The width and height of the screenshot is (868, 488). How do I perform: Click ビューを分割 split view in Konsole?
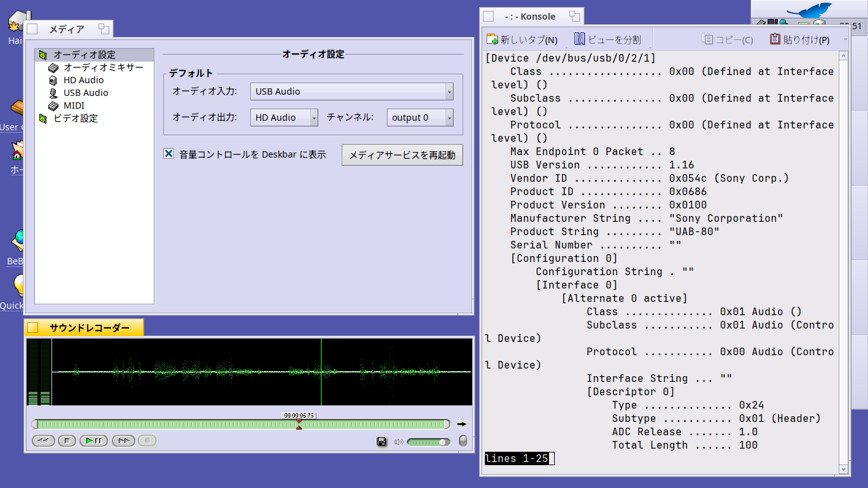[607, 39]
